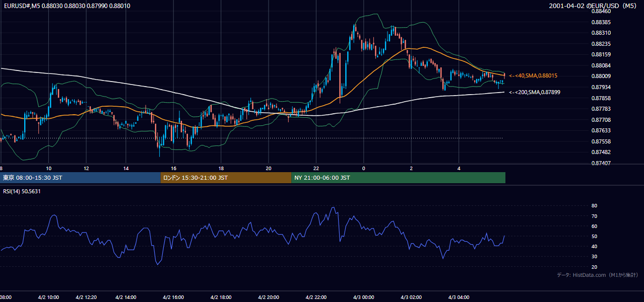Click RSI scale level 80
Screen dimensions: 644x302
coord(595,206)
